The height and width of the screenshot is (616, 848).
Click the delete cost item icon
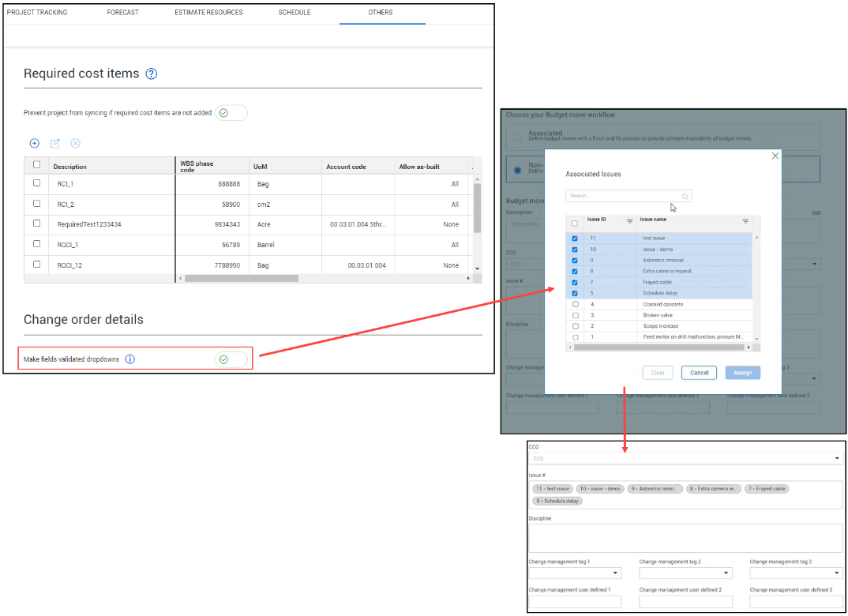76,143
